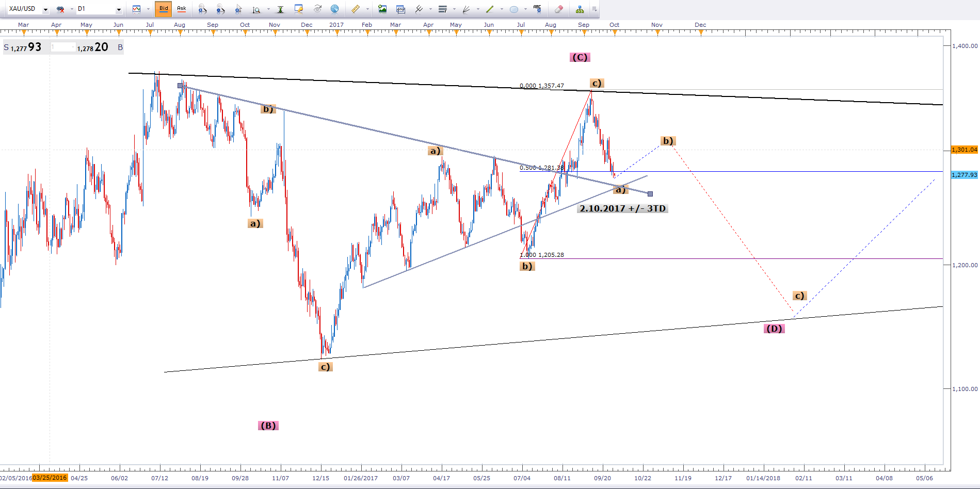The width and height of the screenshot is (980, 489).
Task: Choose the green trend line drawing tool
Action: (489, 9)
